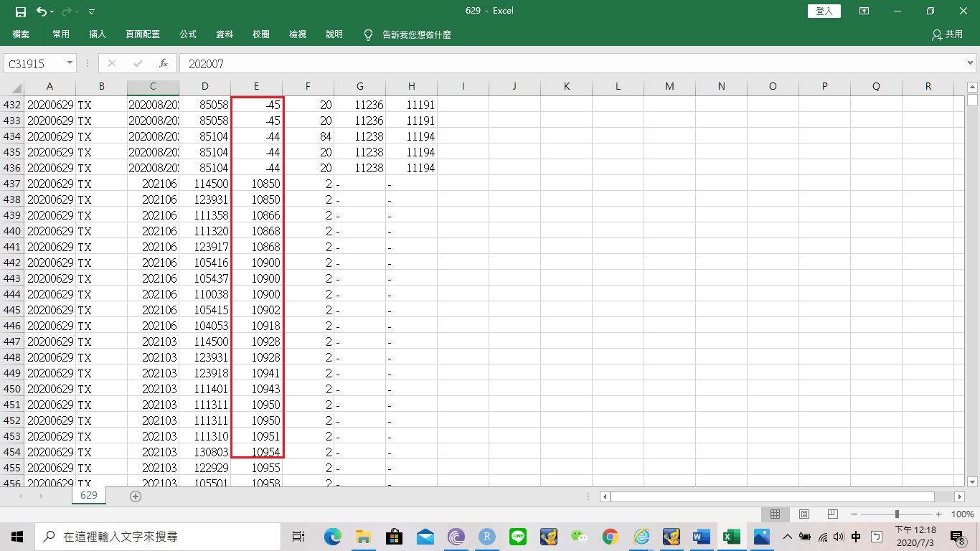The image size is (980, 551).
Task: Click the formula bar showing 202007
Action: [x=570, y=64]
